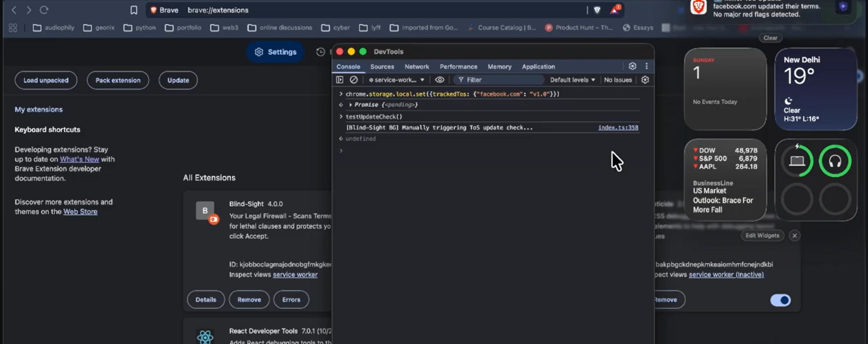Screen dimensions: 868x344
Task: Click No Issues indicator
Action: (618, 80)
